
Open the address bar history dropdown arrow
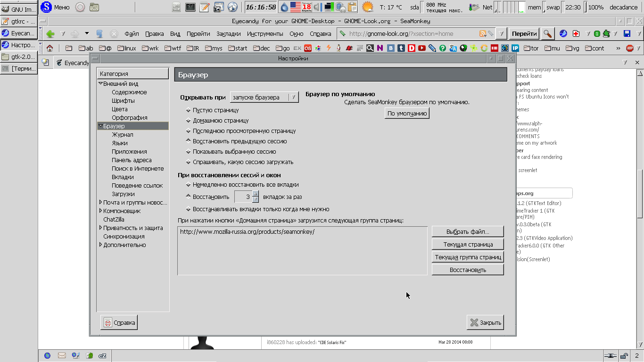tap(501, 33)
